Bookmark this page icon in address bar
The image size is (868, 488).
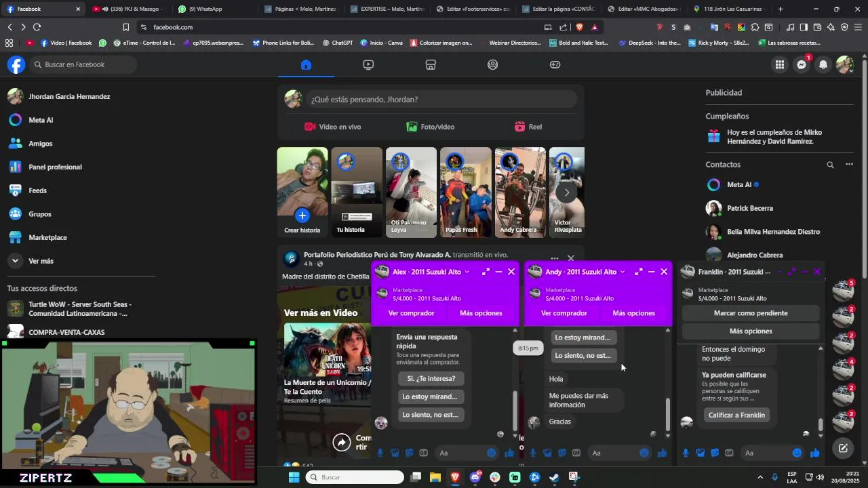[x=125, y=27]
